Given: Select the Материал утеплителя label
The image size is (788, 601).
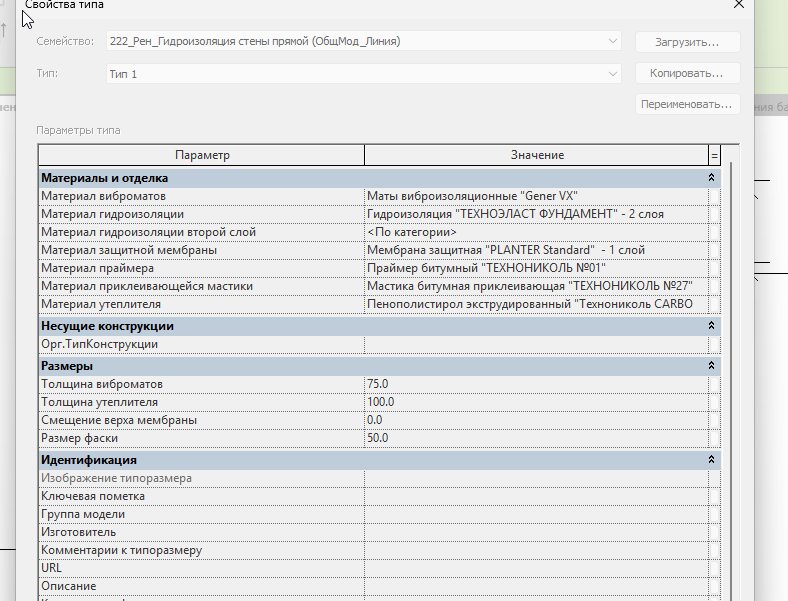Looking at the screenshot, I should [101, 304].
